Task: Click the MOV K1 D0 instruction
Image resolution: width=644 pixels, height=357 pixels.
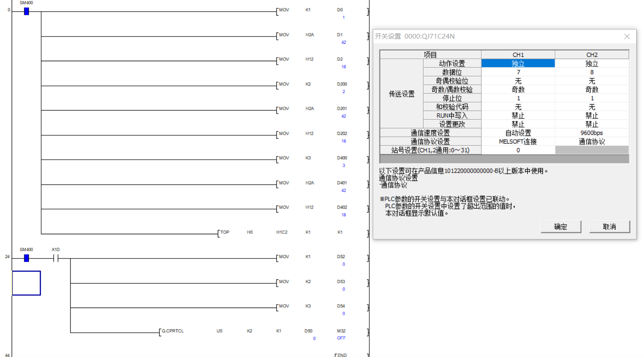Action: pos(284,10)
